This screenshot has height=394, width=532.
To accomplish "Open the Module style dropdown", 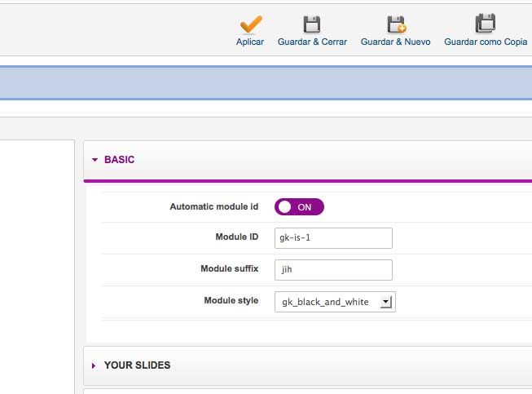I will (x=335, y=302).
